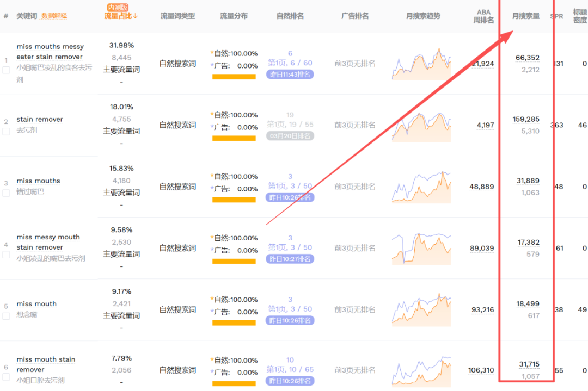588x391 pixels.
Task: Click traffic share value 15.83%
Action: pos(121,169)
